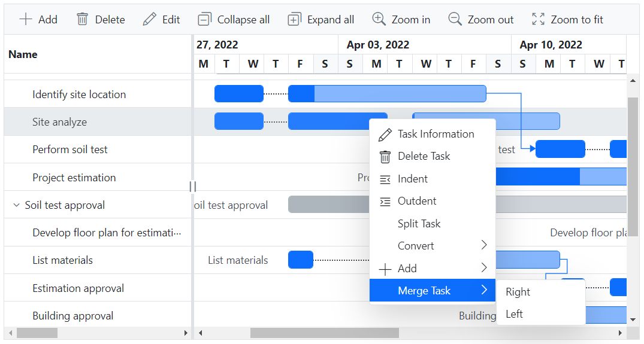Click the Collapse all minus-box icon
Viewport: 644px width, 344px height.
tap(204, 19)
